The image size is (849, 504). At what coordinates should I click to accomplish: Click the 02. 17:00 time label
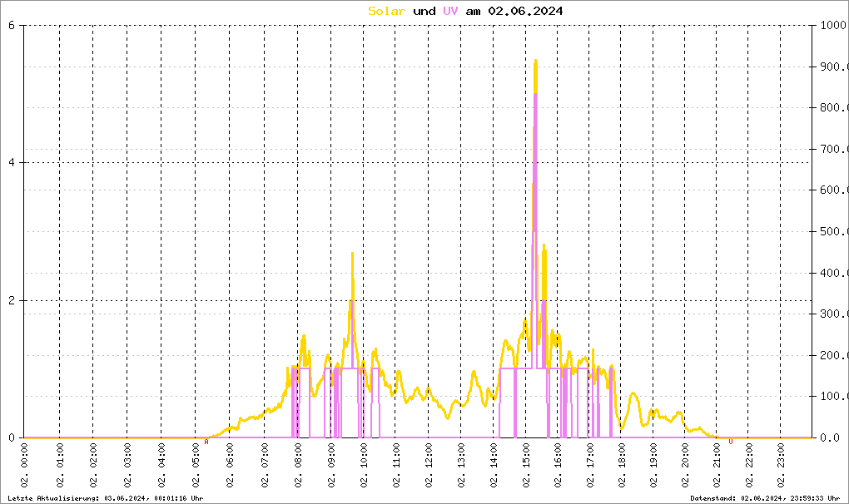[589, 466]
